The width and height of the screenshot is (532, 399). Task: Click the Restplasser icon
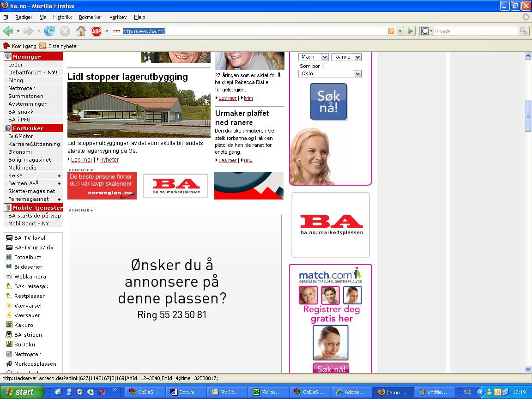(9, 296)
